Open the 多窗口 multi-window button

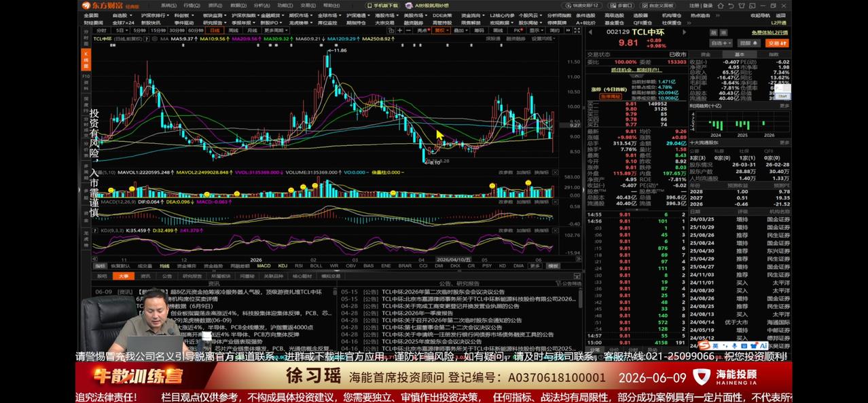[621, 5]
